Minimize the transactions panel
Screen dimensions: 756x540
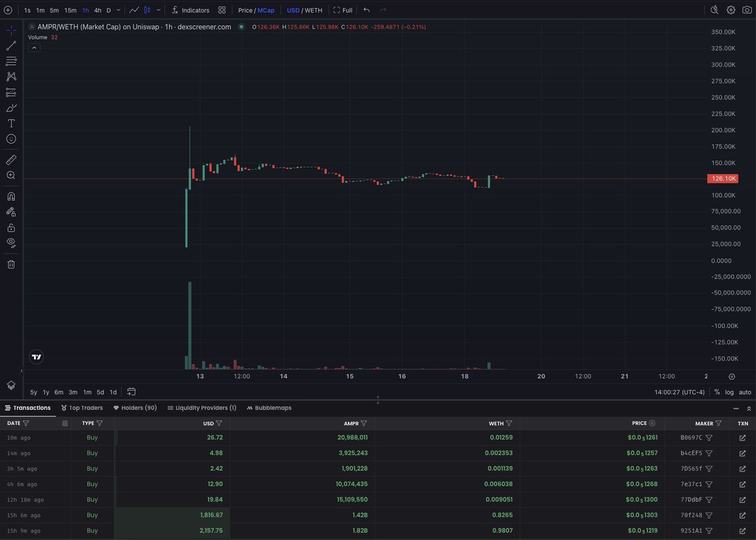[736, 408]
